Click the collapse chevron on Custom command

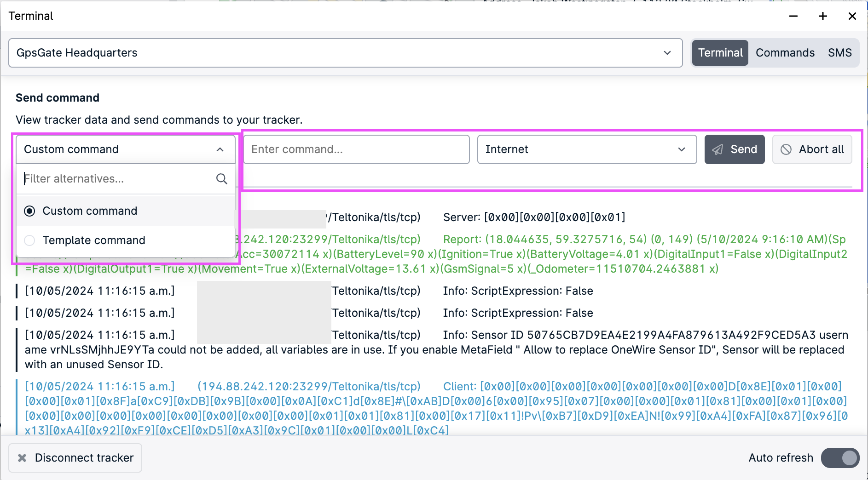tap(220, 149)
